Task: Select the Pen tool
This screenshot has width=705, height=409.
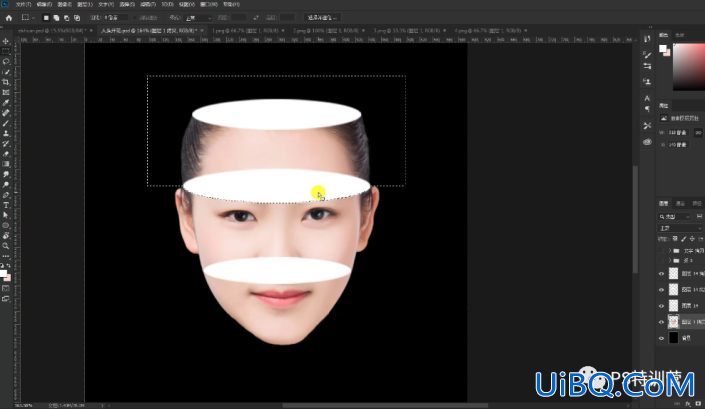Action: coord(6,195)
